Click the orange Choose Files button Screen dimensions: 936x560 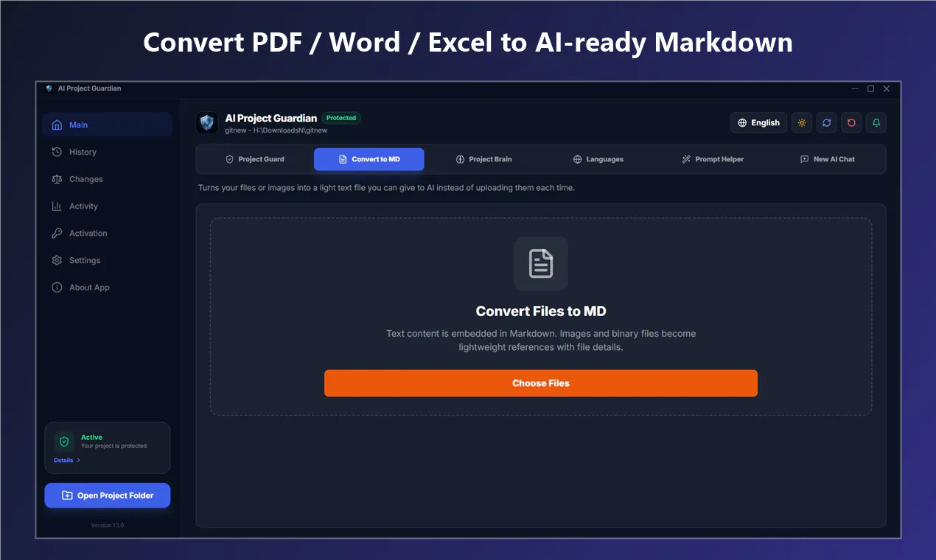click(x=541, y=383)
